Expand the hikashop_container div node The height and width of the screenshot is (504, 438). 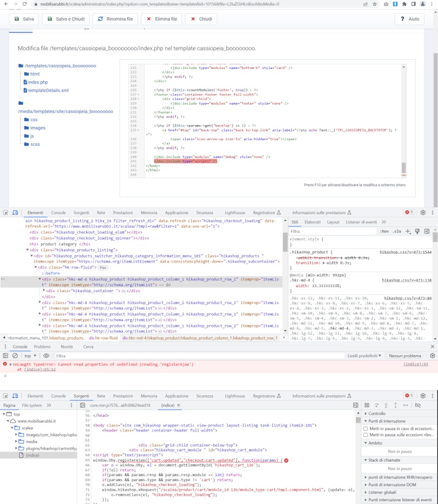[44, 290]
